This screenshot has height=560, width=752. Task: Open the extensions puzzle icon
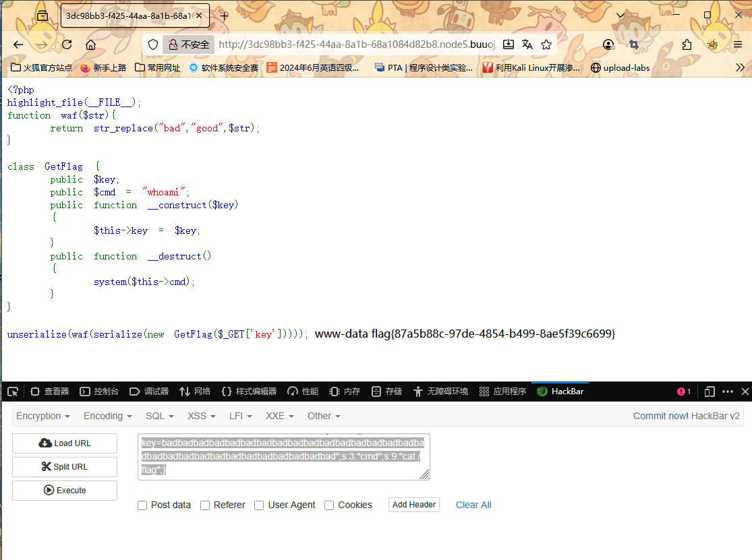687,44
